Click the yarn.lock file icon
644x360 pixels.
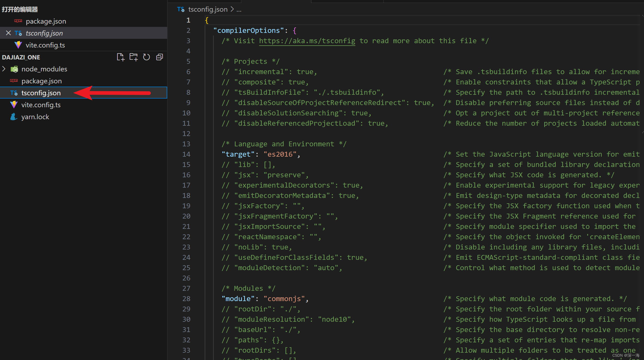coord(14,117)
